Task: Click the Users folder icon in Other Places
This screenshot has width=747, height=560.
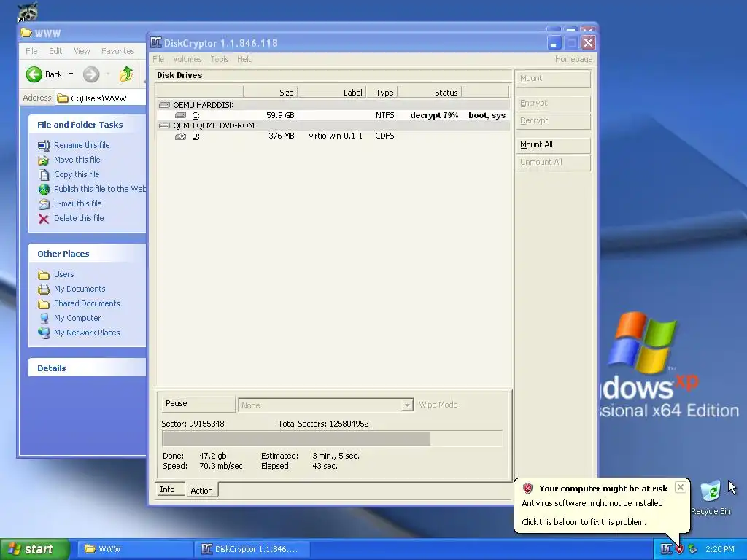Action: click(44, 275)
